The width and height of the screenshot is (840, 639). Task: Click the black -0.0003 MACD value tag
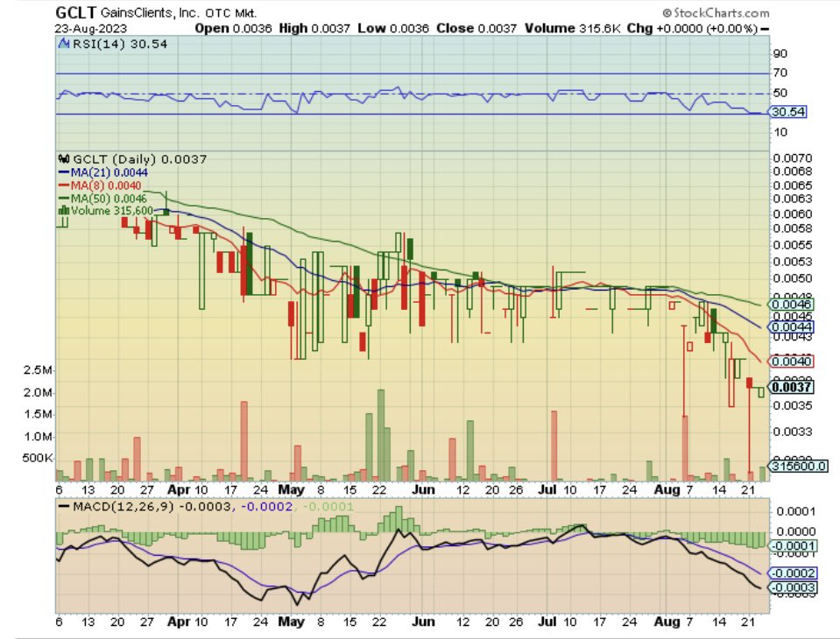[x=793, y=587]
